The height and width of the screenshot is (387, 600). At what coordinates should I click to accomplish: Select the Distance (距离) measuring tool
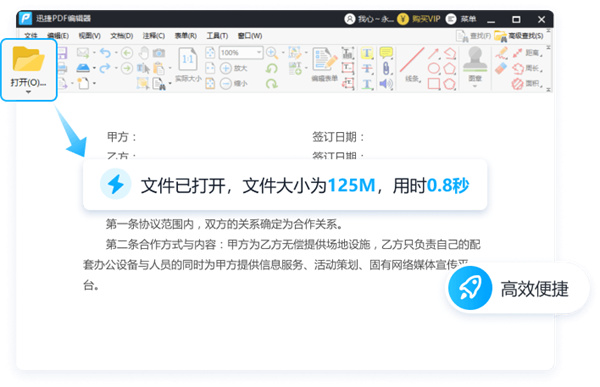point(528,53)
